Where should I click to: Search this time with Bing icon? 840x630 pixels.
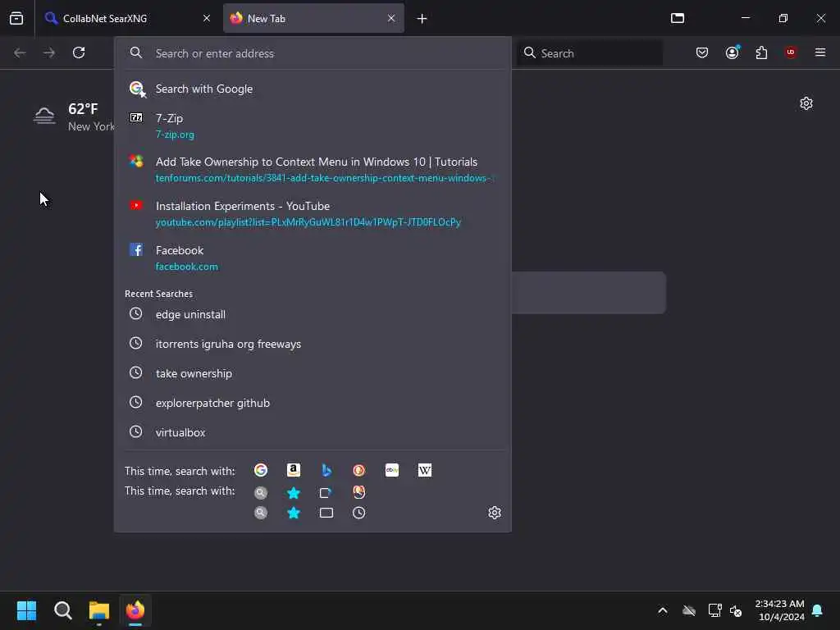326,470
